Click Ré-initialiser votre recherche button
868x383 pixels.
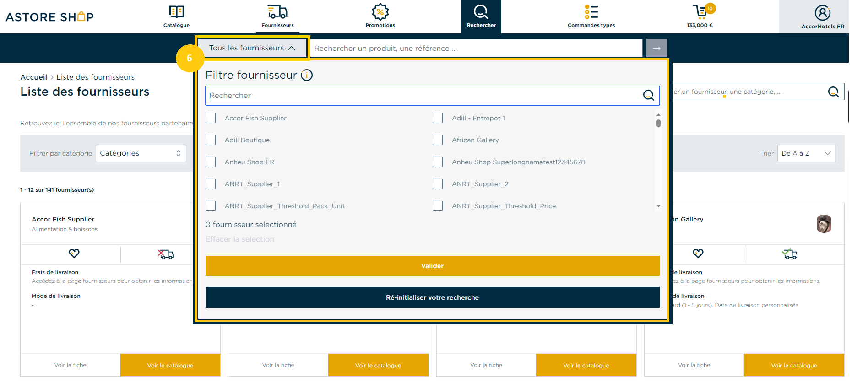432,297
